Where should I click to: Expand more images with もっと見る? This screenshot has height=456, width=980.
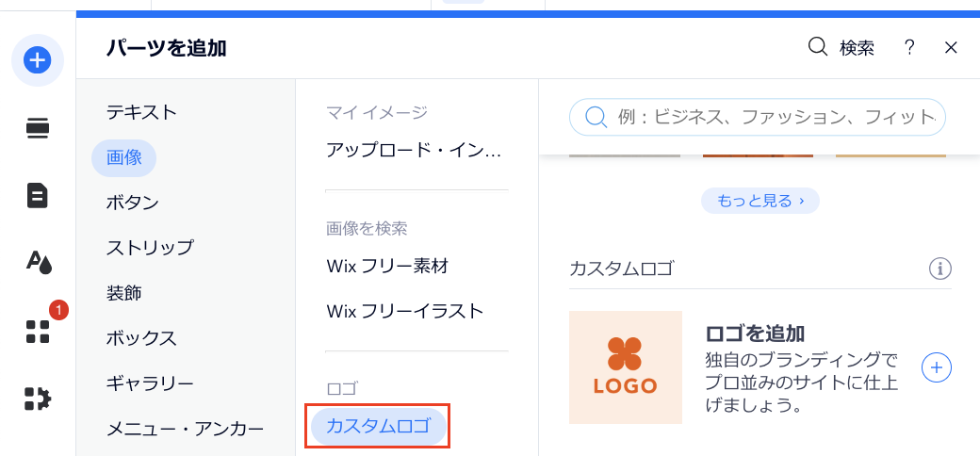point(760,201)
